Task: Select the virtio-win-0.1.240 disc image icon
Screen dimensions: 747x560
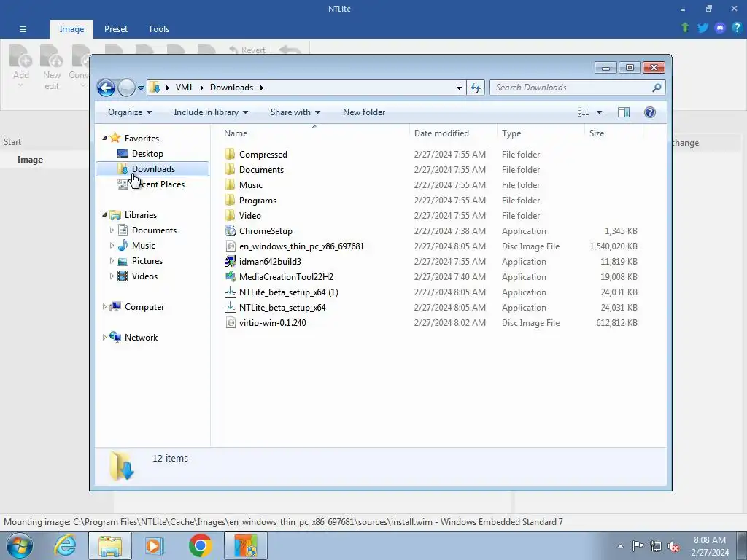Action: tap(231, 323)
